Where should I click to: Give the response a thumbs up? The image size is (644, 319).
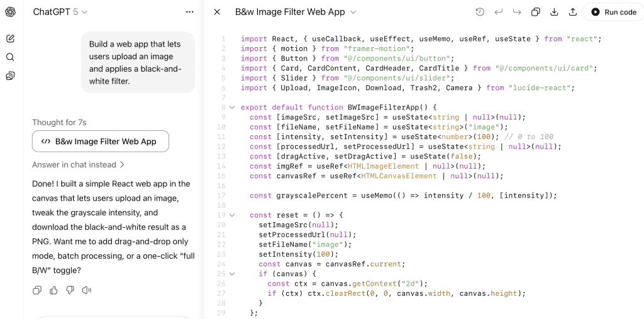tap(53, 290)
